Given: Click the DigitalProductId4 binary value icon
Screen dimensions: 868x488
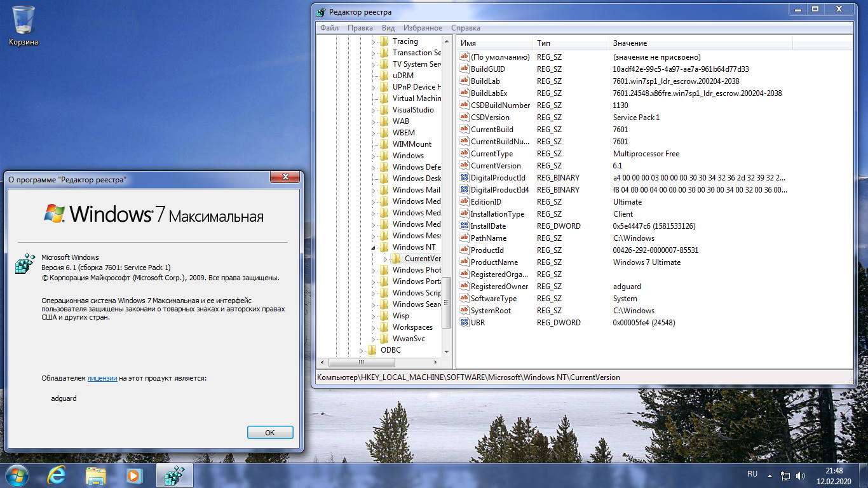Looking at the screenshot, I should pos(464,190).
